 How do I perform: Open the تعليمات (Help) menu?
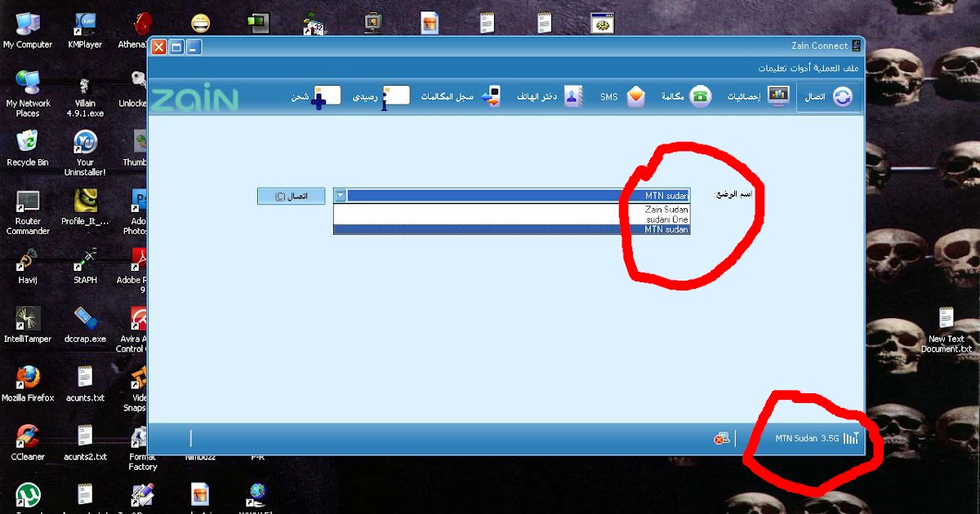coord(771,68)
